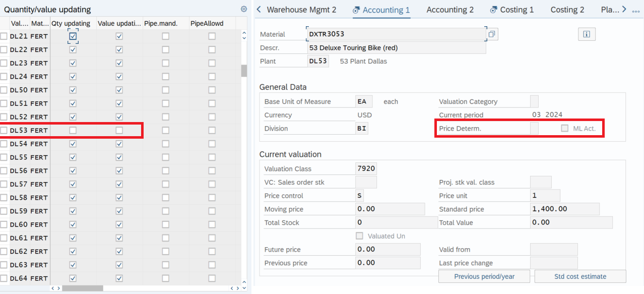Click the Proj. stk val. class field

coord(541,182)
